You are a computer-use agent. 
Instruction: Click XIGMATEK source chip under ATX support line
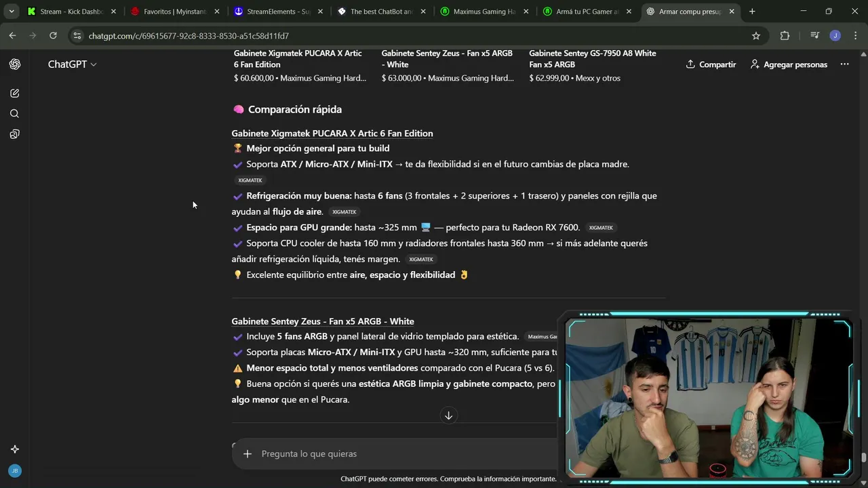250,180
